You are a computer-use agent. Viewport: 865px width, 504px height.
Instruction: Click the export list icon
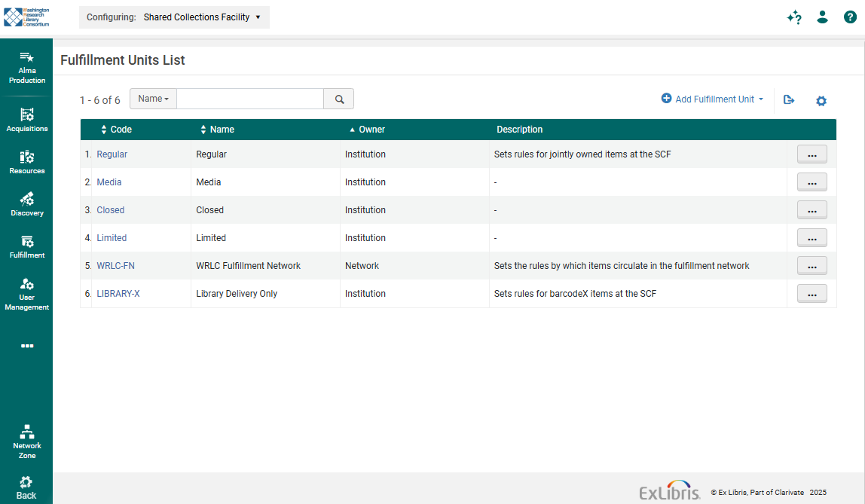coord(789,99)
